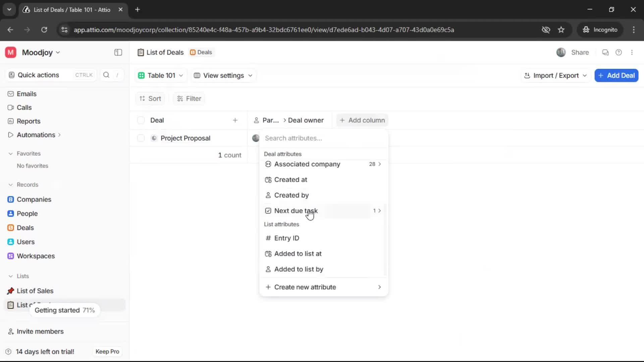The width and height of the screenshot is (644, 362).
Task: Click the Share button
Action: pos(580,52)
